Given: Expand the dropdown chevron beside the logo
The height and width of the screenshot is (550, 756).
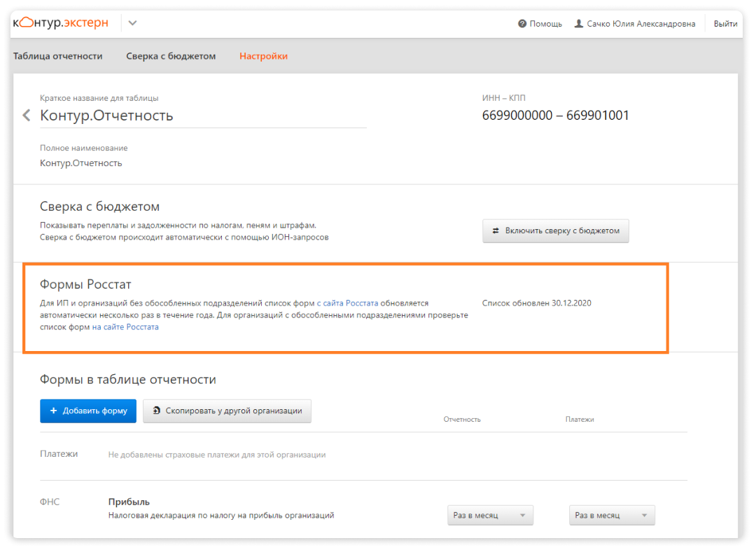Looking at the screenshot, I should [x=132, y=23].
